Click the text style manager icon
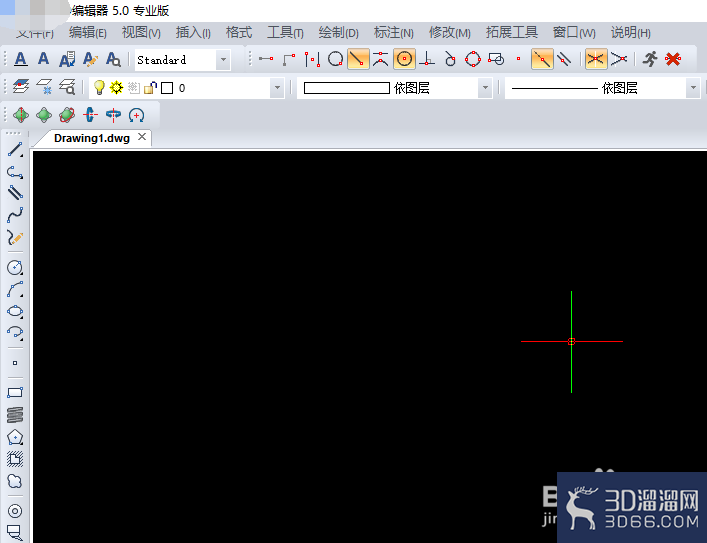The width and height of the screenshot is (707, 543). coord(67,59)
